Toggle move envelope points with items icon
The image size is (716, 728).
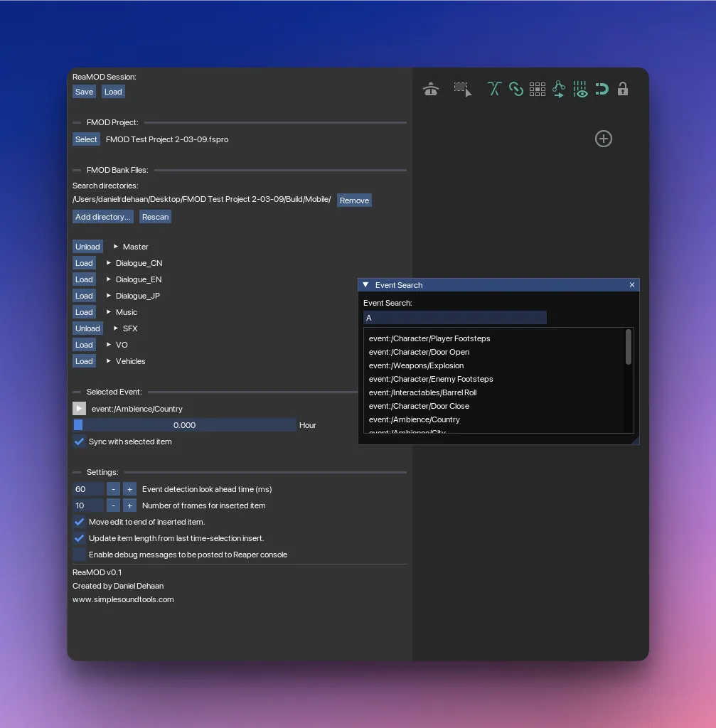coord(559,89)
